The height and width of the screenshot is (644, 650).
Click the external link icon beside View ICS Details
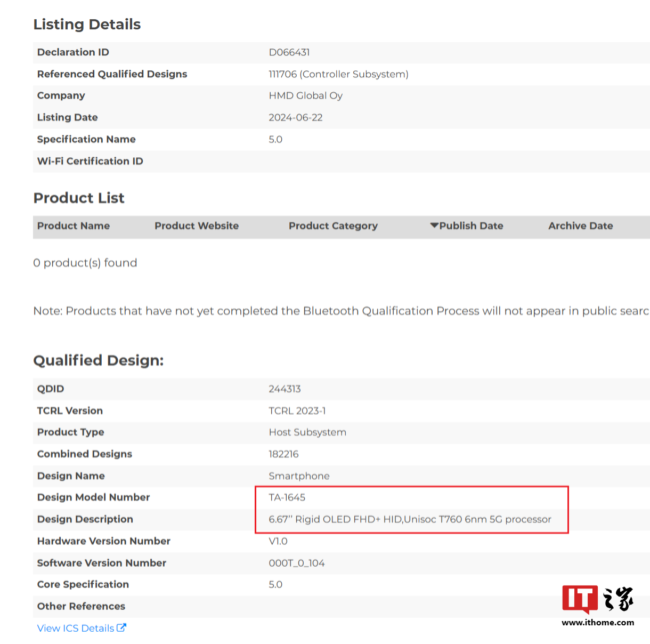pos(121,627)
